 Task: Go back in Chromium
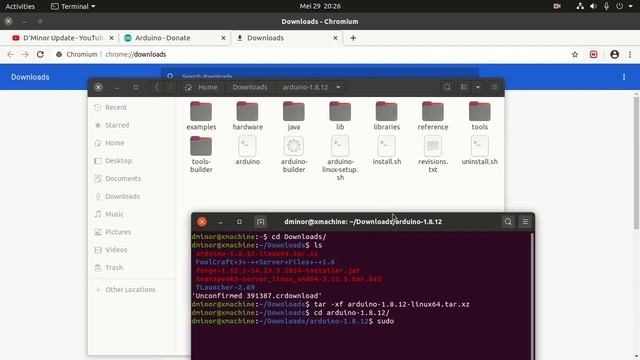pos(10,54)
